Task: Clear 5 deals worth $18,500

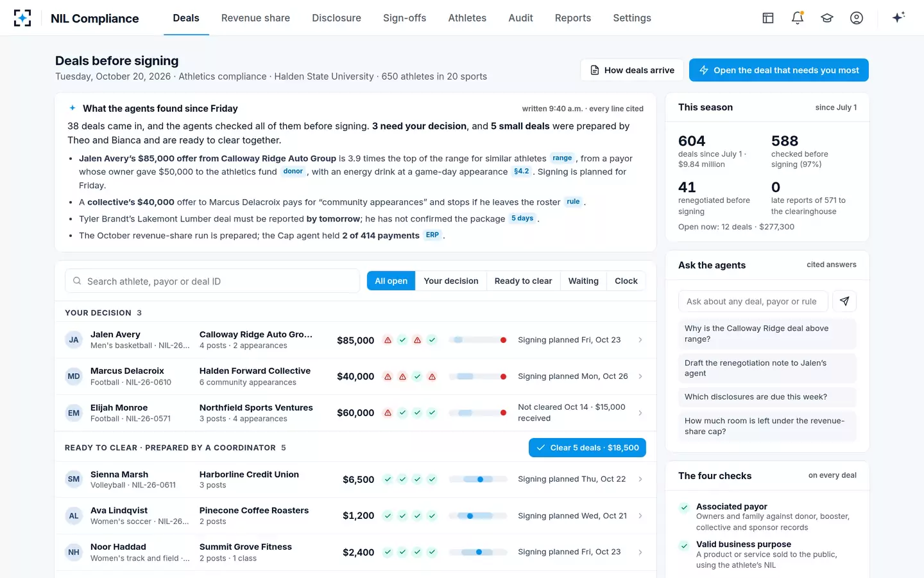Action: point(587,448)
